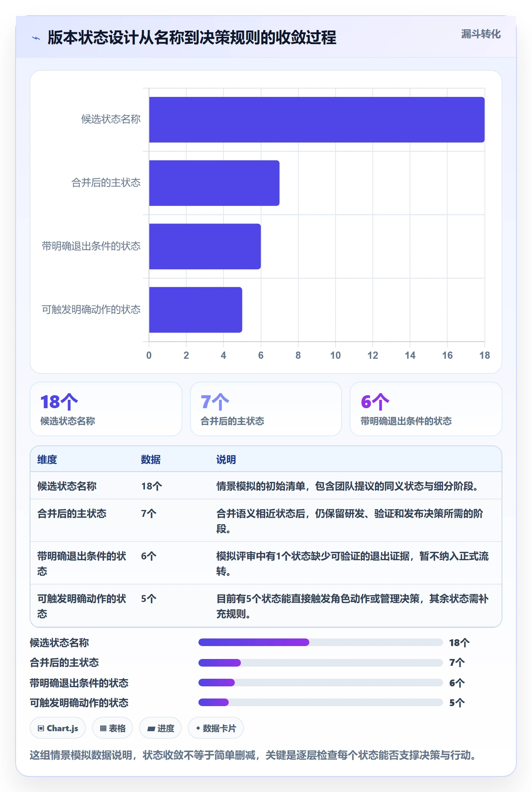Click the description starting 情景模拟的初始清单
532x792 pixels.
(347, 486)
